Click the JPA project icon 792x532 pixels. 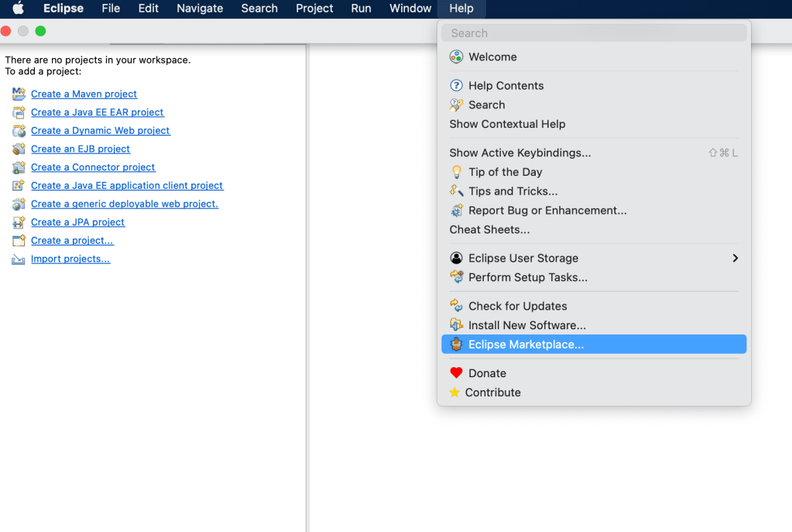[19, 222]
